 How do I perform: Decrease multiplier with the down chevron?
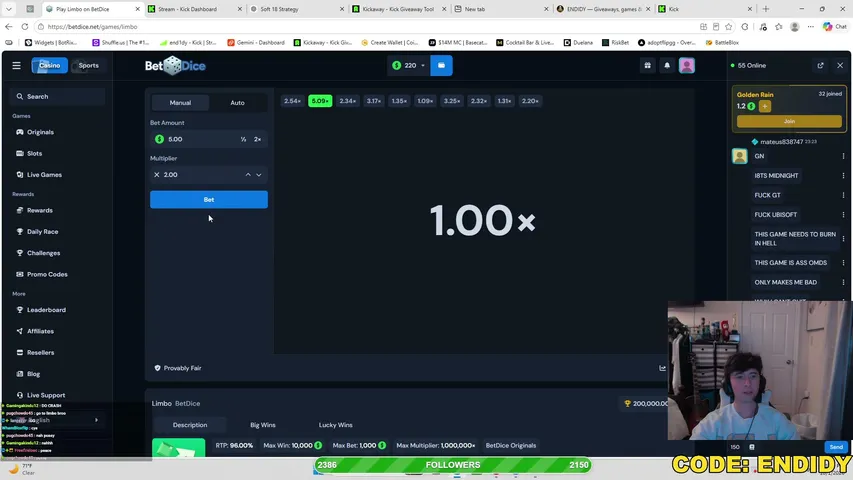point(259,175)
